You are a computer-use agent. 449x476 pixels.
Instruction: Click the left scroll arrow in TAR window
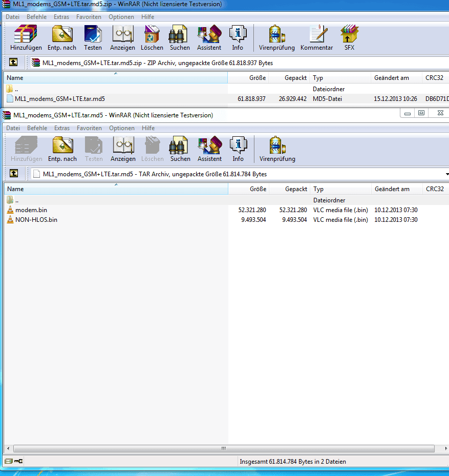tap(8, 448)
